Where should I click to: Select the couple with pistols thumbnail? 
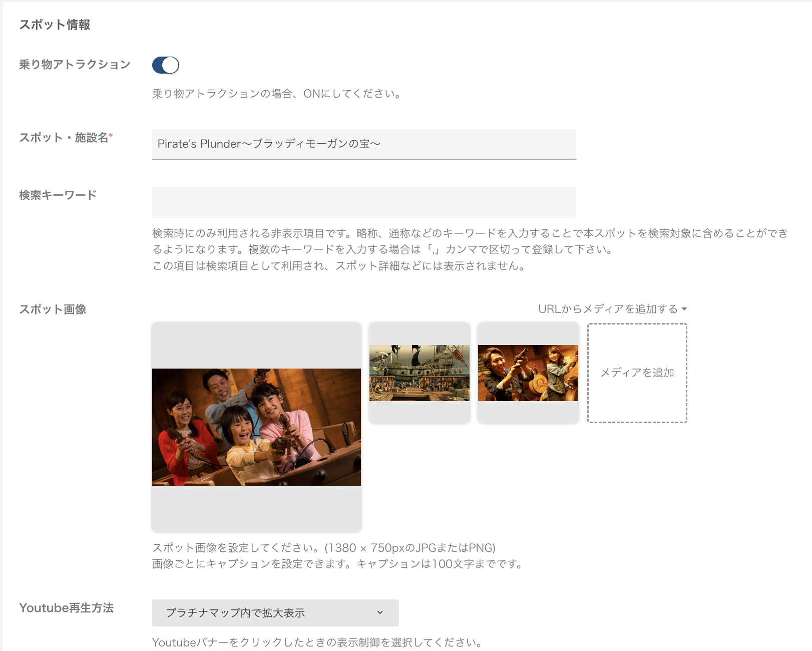click(x=528, y=373)
